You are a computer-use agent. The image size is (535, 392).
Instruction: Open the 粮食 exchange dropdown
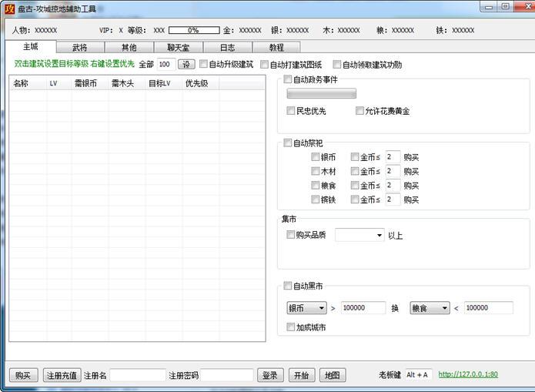430,308
